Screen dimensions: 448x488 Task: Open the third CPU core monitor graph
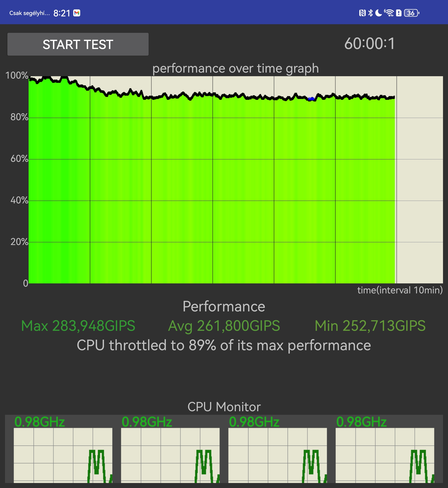[278, 455]
